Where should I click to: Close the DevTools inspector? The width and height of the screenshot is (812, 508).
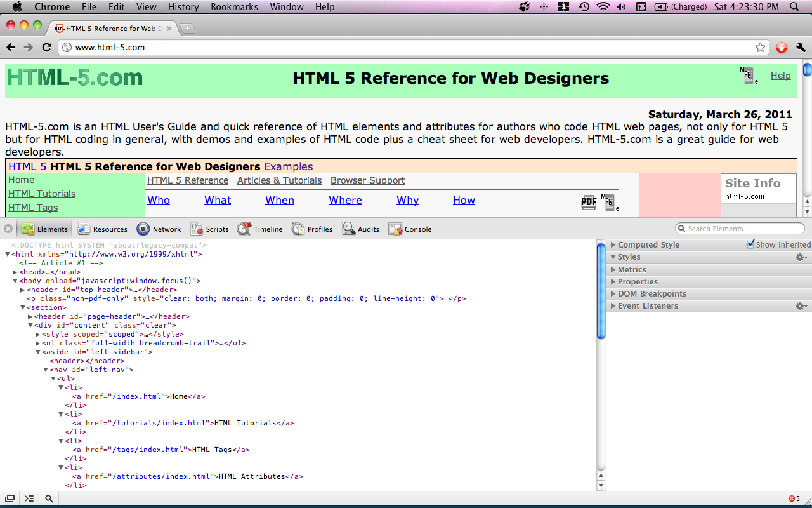(x=8, y=229)
